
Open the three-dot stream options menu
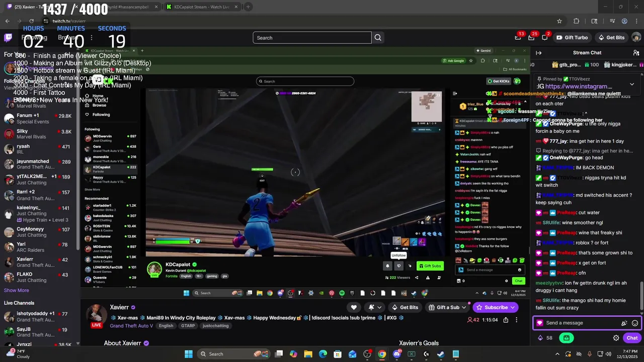point(516,320)
